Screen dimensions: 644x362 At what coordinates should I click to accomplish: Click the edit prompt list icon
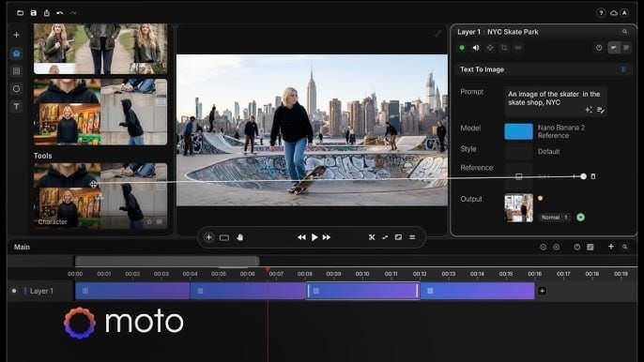click(601, 110)
